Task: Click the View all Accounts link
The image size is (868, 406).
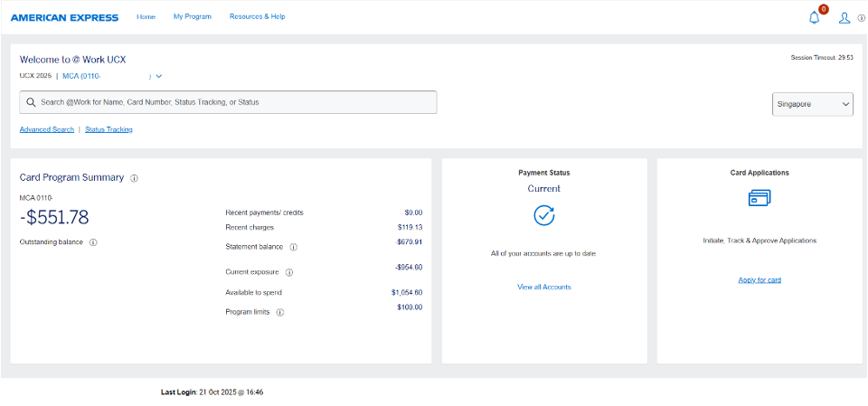Action: [x=543, y=287]
